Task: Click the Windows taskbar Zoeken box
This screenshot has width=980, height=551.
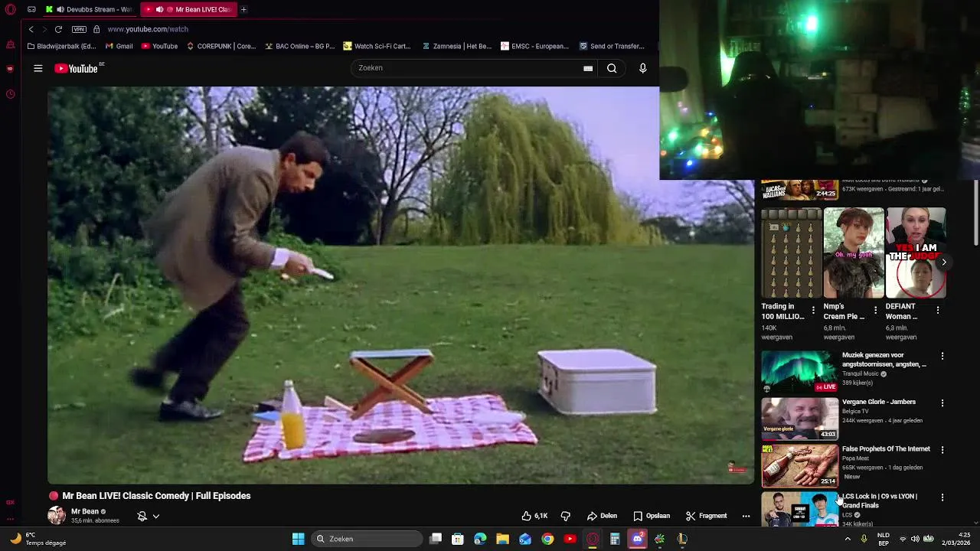Action: 367,539
